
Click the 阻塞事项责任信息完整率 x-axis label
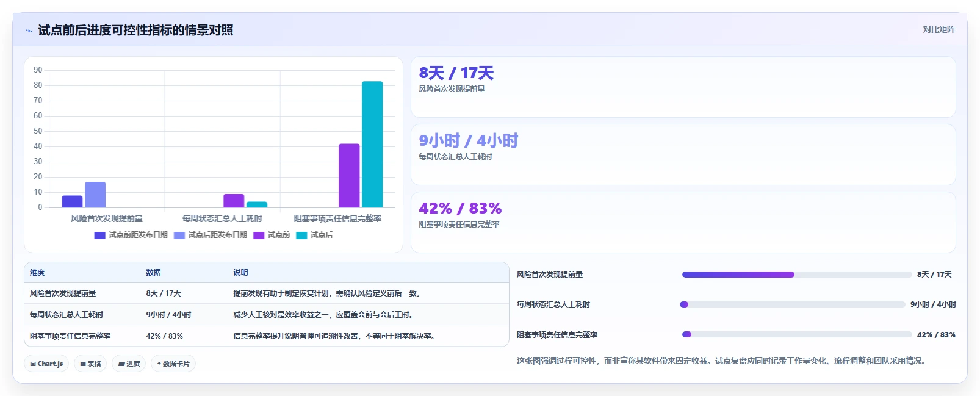point(337,218)
